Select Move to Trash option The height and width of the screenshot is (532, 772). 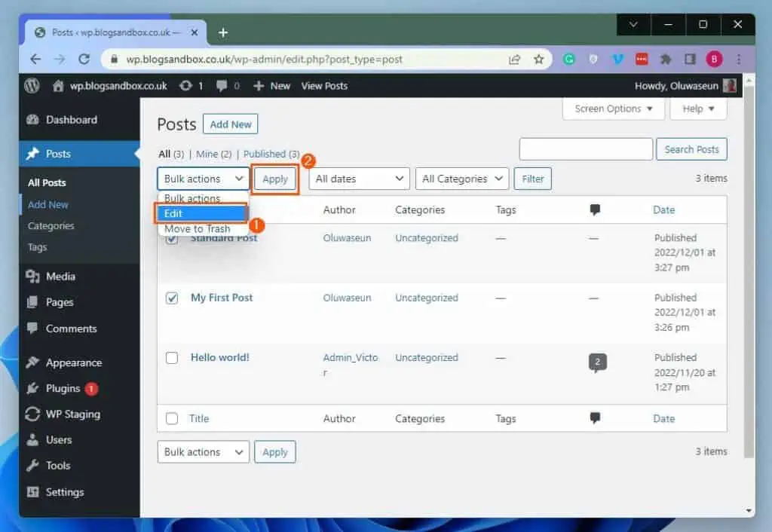(x=201, y=229)
